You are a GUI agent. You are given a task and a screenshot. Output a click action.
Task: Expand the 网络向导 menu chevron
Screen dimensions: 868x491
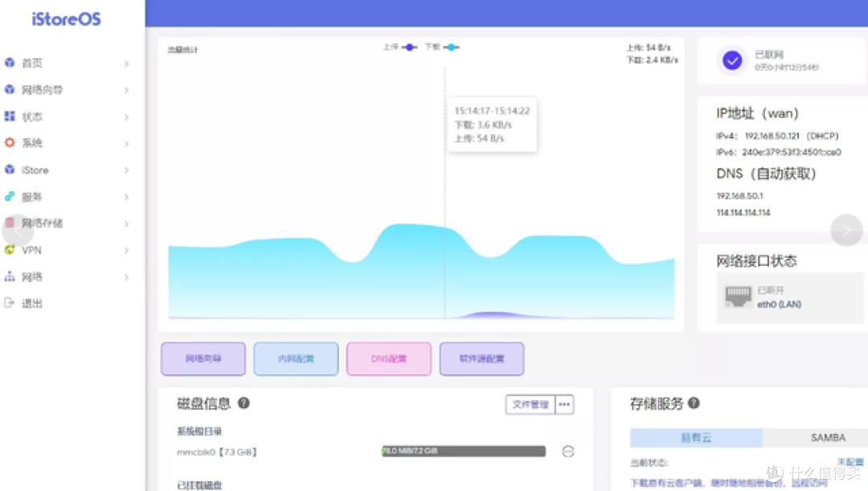pos(126,90)
